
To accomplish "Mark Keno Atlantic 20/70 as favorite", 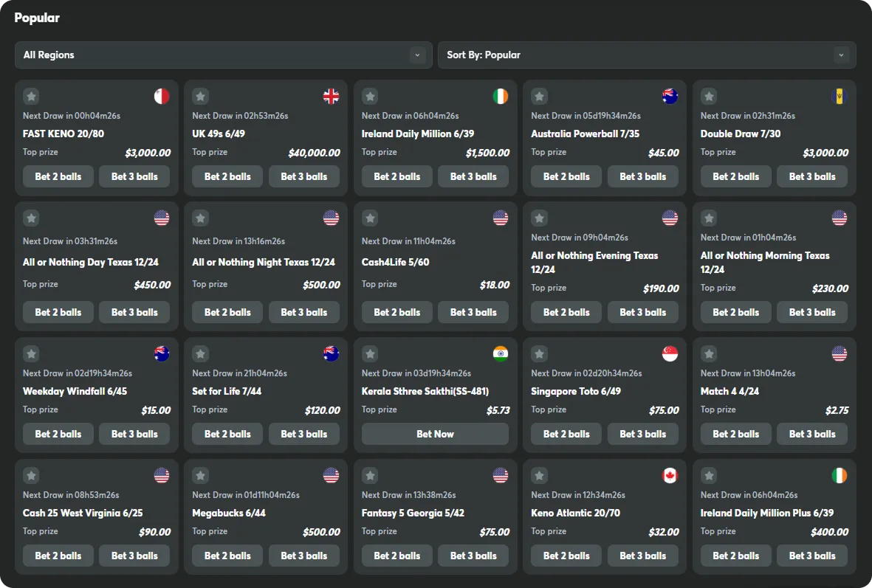I will pyautogui.click(x=540, y=475).
